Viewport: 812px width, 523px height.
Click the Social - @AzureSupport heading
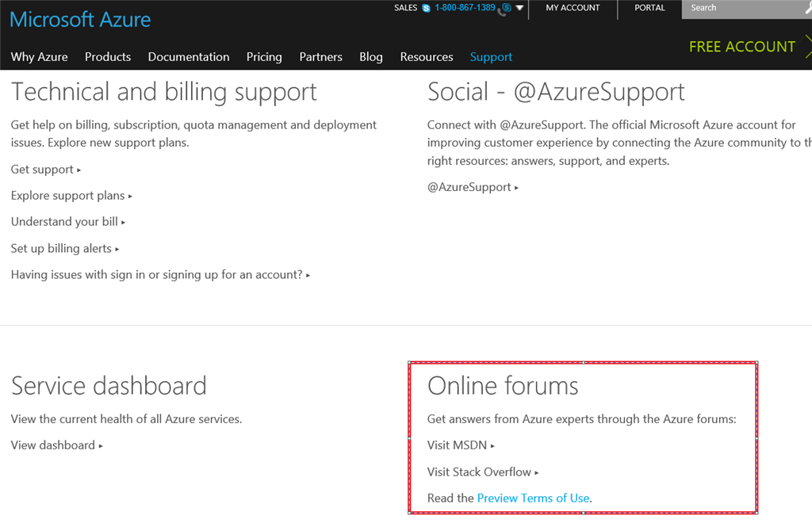pos(556,93)
